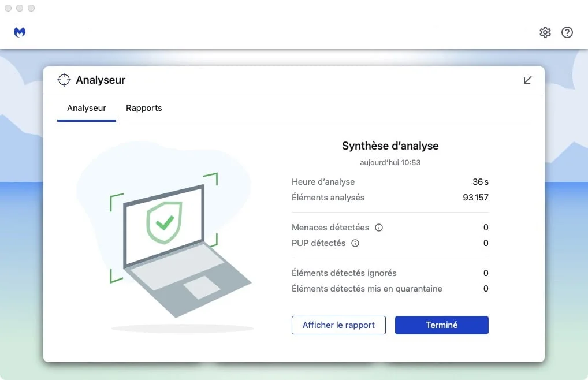The image size is (588, 380).
Task: Click the Analyseur crosshair icon
Action: 64,79
